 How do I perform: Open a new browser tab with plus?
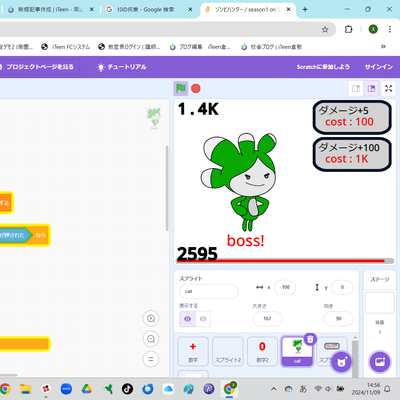305,9
